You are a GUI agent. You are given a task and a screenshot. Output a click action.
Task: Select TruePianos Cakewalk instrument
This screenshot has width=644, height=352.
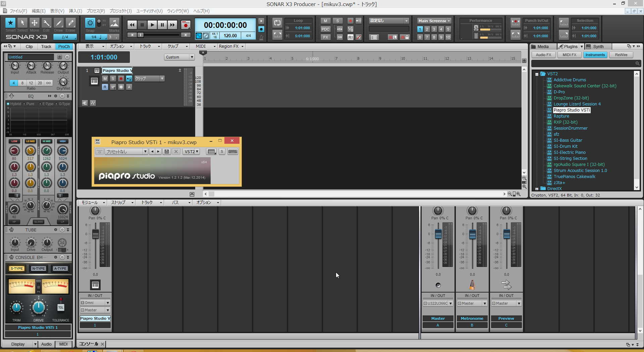[x=574, y=177]
